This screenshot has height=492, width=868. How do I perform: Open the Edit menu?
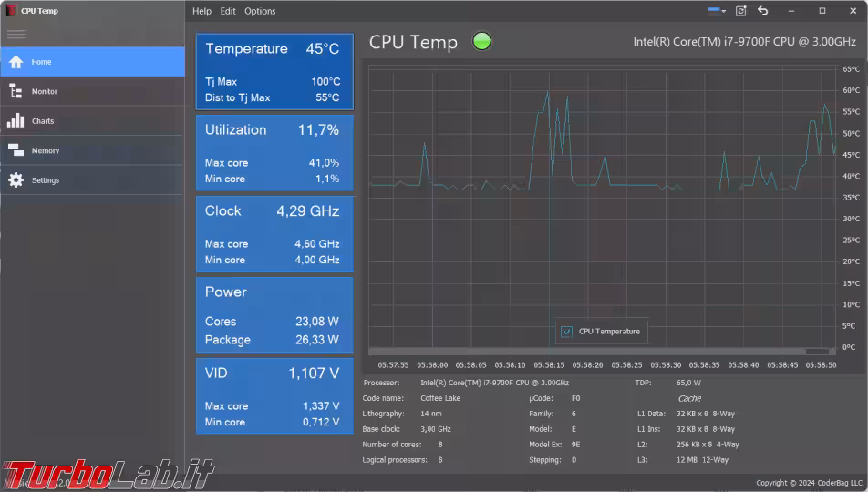click(x=228, y=11)
